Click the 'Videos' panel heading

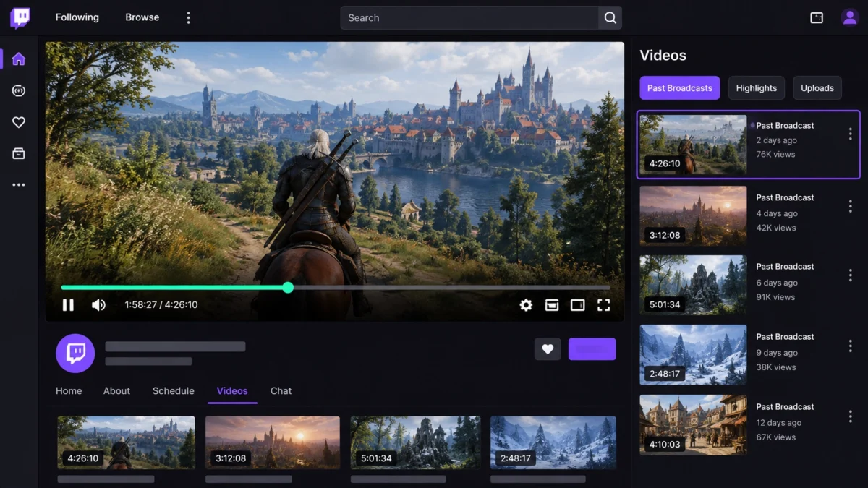pos(663,56)
